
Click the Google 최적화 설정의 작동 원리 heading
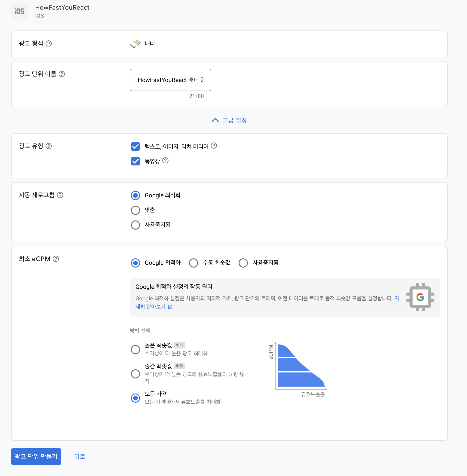point(174,287)
